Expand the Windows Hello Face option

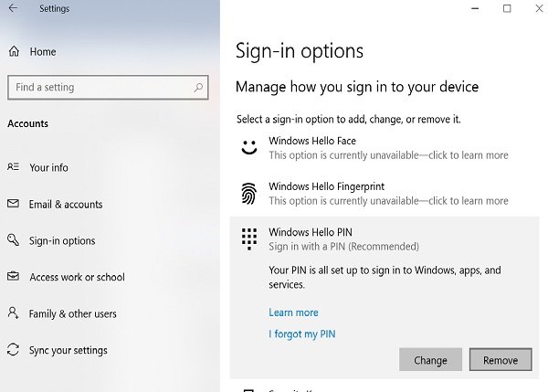[385, 148]
